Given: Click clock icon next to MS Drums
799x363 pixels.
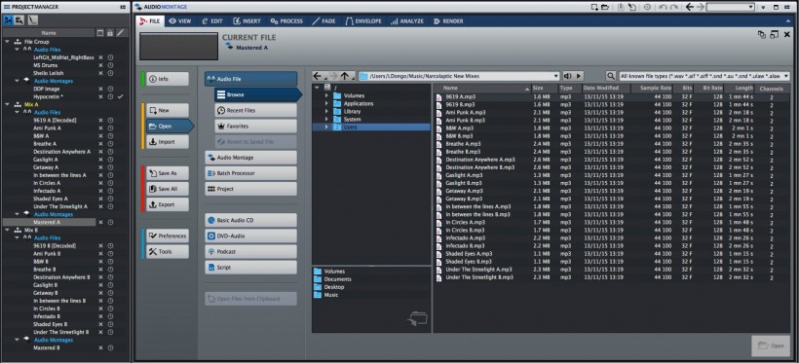Looking at the screenshot, I should (x=110, y=65).
